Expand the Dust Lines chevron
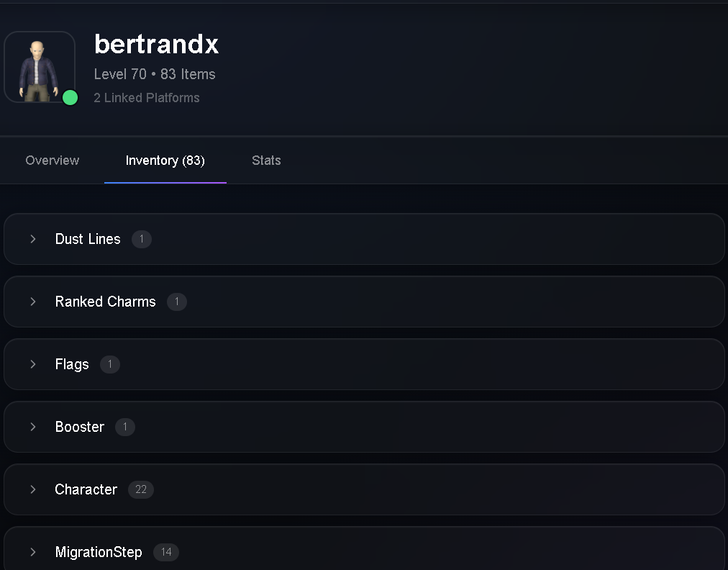 click(33, 239)
